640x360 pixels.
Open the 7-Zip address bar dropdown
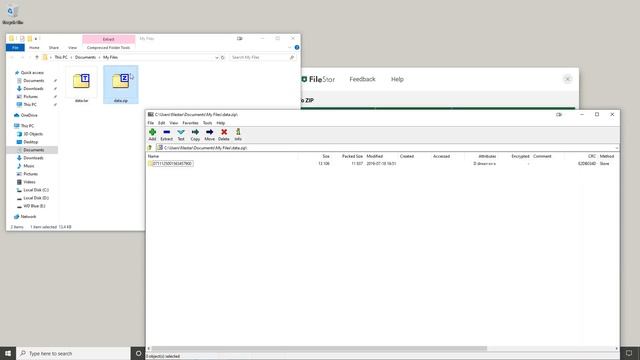point(616,148)
